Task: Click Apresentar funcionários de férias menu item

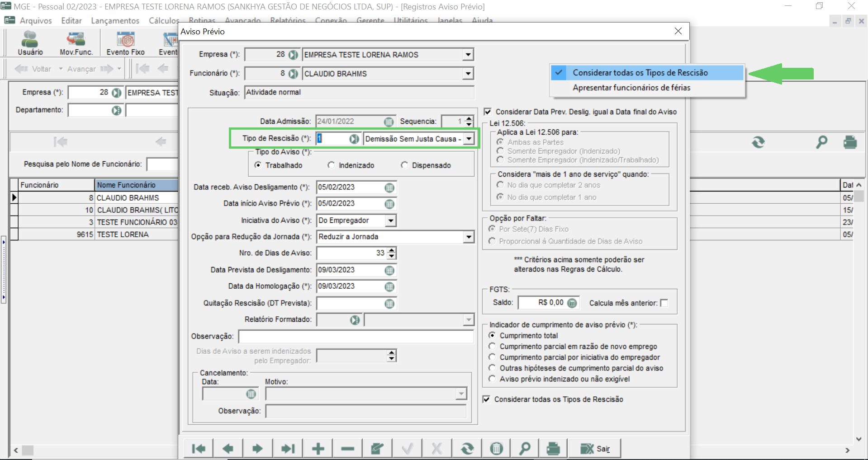Action: coord(647,88)
